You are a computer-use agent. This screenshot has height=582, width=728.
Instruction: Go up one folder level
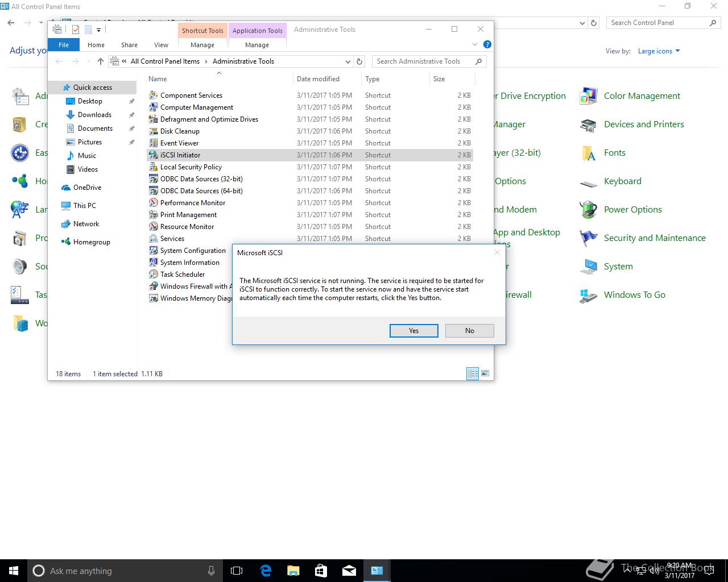coord(101,61)
